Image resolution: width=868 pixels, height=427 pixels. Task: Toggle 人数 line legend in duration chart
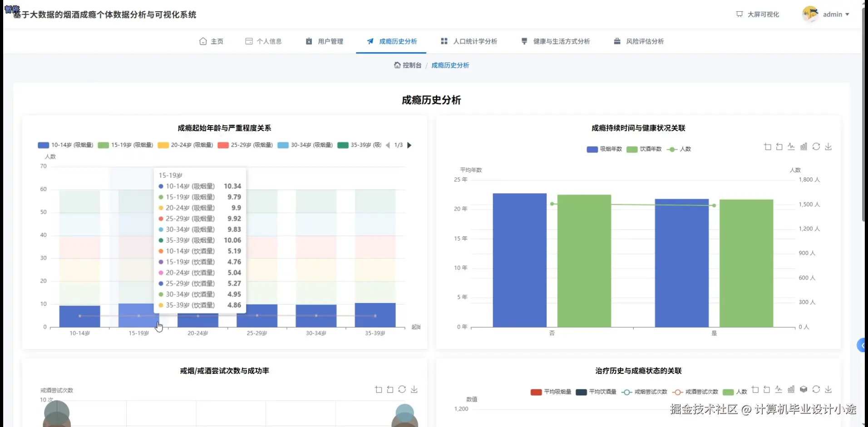[679, 149]
